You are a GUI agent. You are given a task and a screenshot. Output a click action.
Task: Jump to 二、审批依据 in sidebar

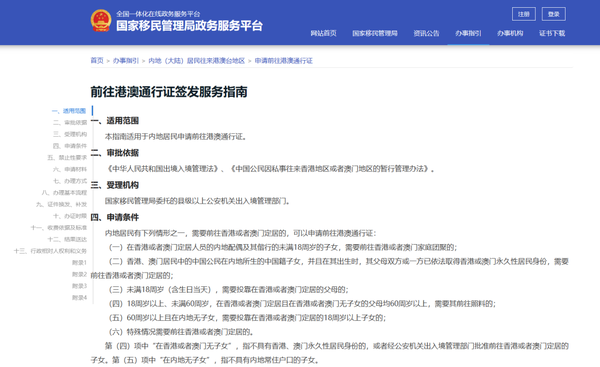70,122
